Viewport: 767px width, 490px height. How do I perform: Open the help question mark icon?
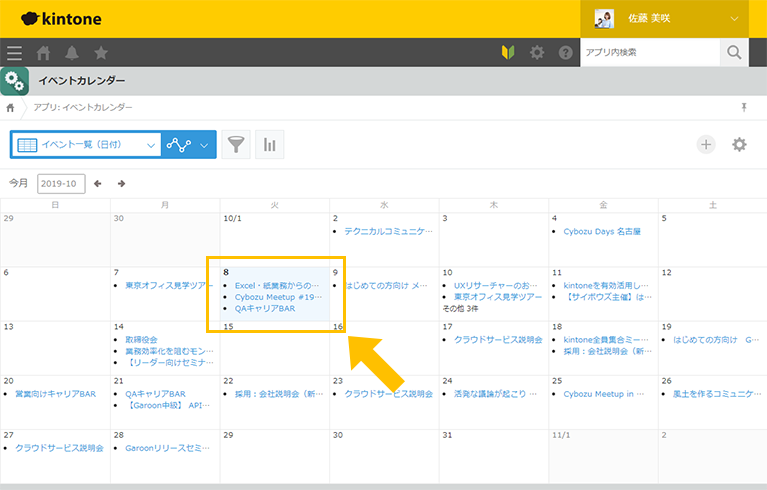(x=566, y=53)
